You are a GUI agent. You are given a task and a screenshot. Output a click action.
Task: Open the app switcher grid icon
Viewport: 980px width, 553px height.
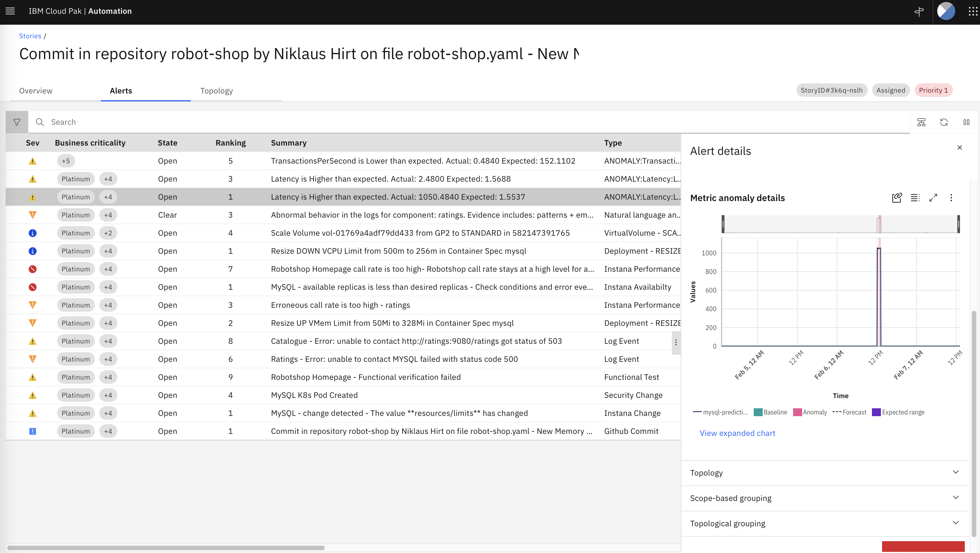[973, 12]
